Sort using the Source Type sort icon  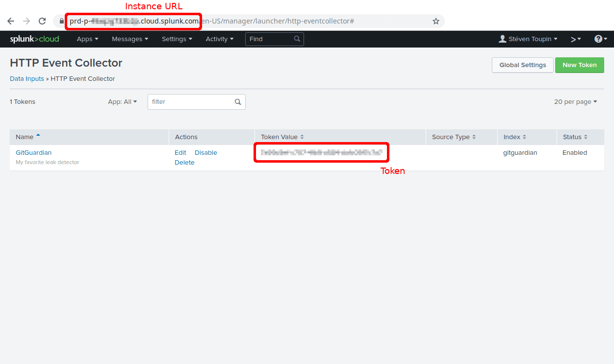[x=474, y=137]
